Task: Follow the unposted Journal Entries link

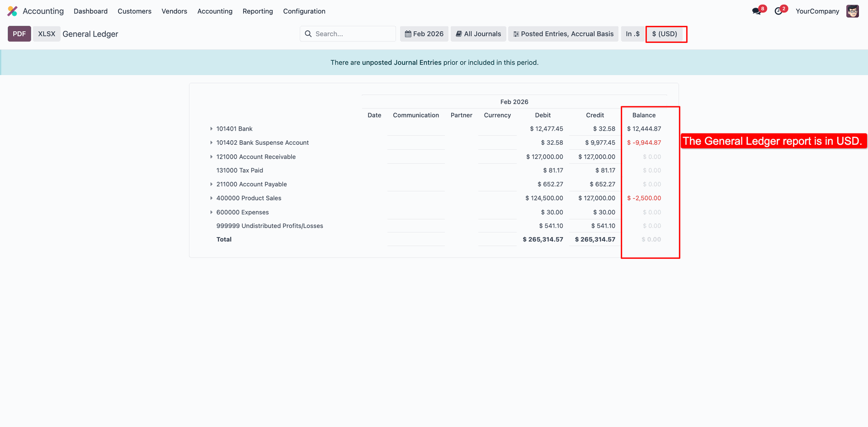Action: [401, 62]
